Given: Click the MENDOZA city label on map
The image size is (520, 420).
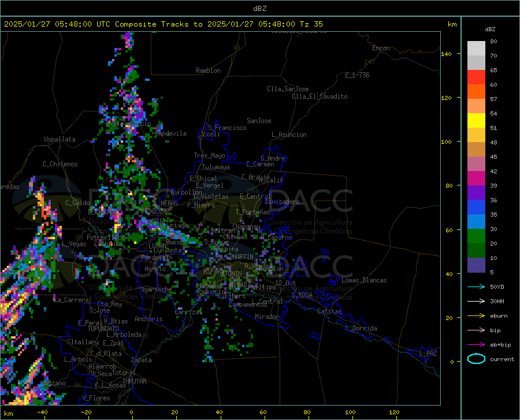Looking at the screenshot, I should coord(154,211).
